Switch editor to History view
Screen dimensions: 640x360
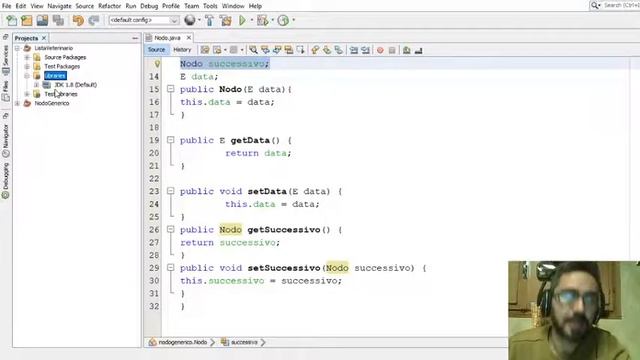pos(182,49)
